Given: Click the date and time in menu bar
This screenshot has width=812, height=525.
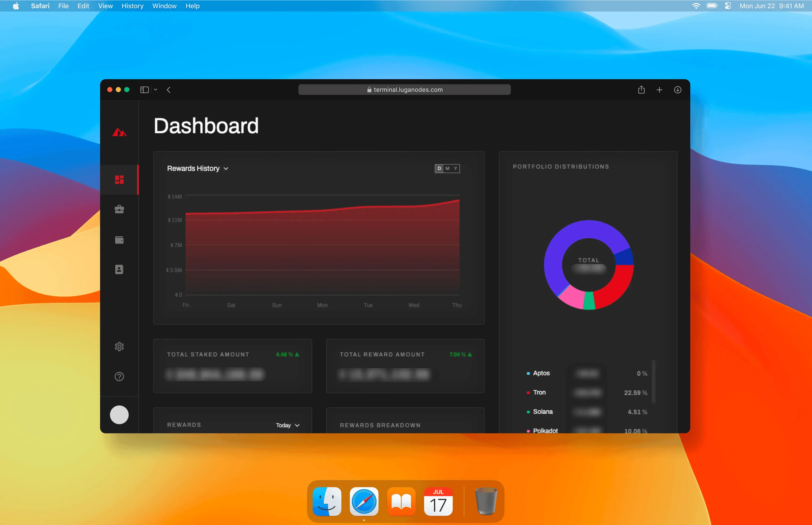Looking at the screenshot, I should [771, 6].
